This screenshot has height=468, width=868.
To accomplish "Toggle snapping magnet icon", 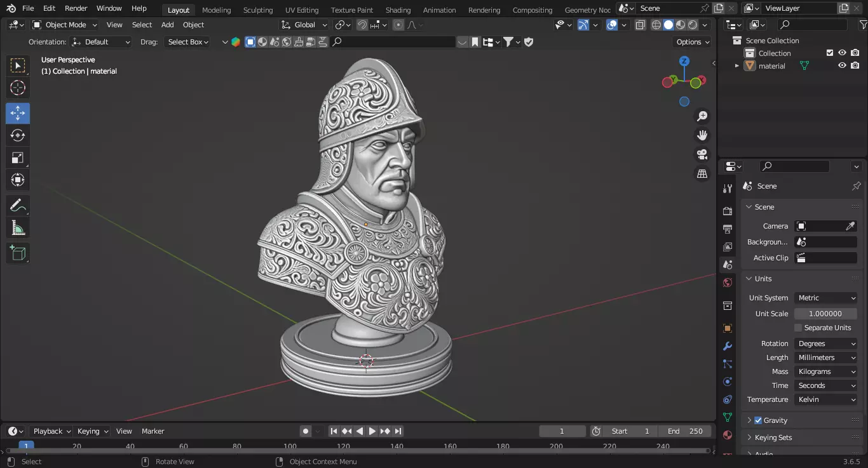I will [362, 25].
